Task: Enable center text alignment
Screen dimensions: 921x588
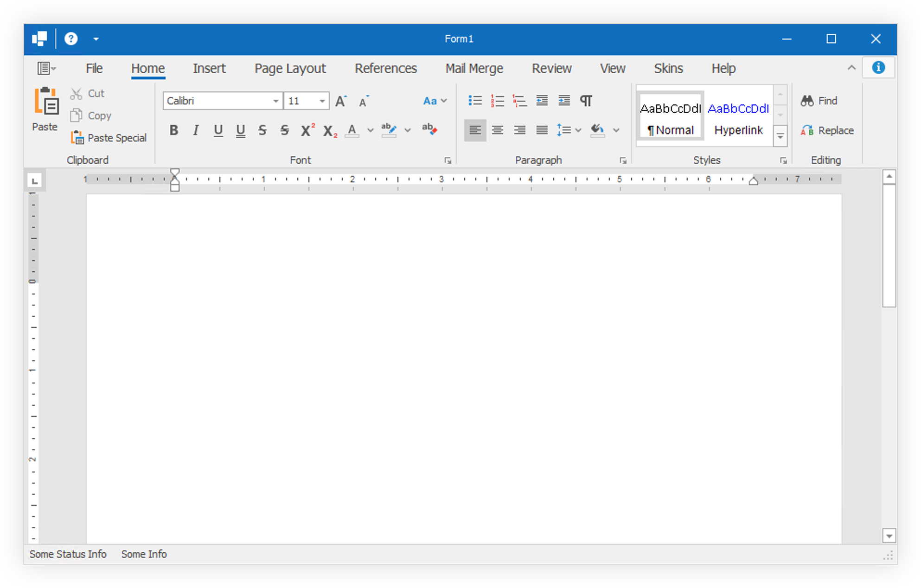Action: pyautogui.click(x=497, y=130)
